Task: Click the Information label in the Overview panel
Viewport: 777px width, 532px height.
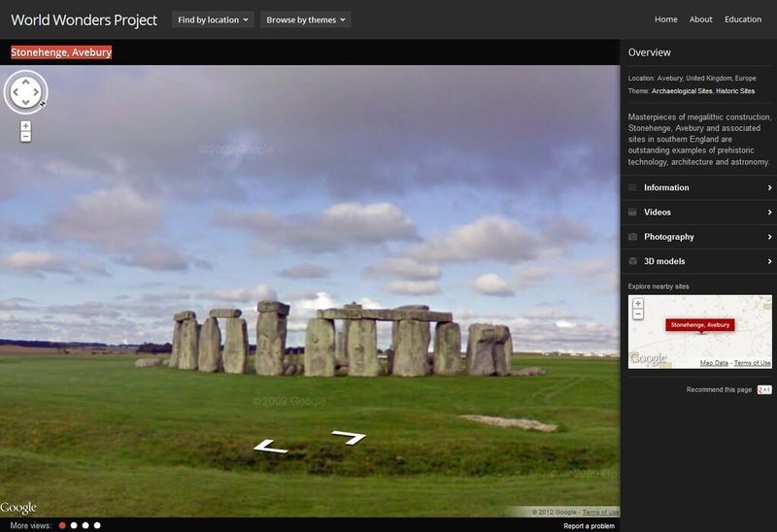Action: tap(666, 187)
